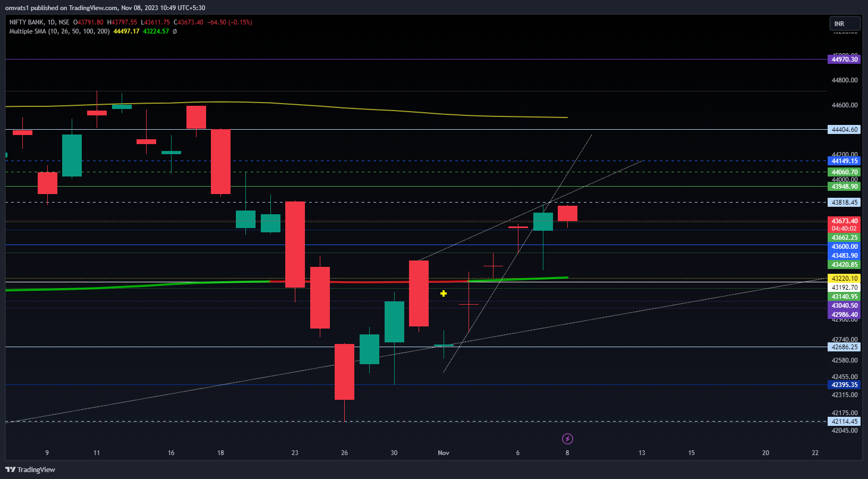Image resolution: width=868 pixels, height=479 pixels.
Task: Select the 44060.70 green price label
Action: (x=844, y=172)
